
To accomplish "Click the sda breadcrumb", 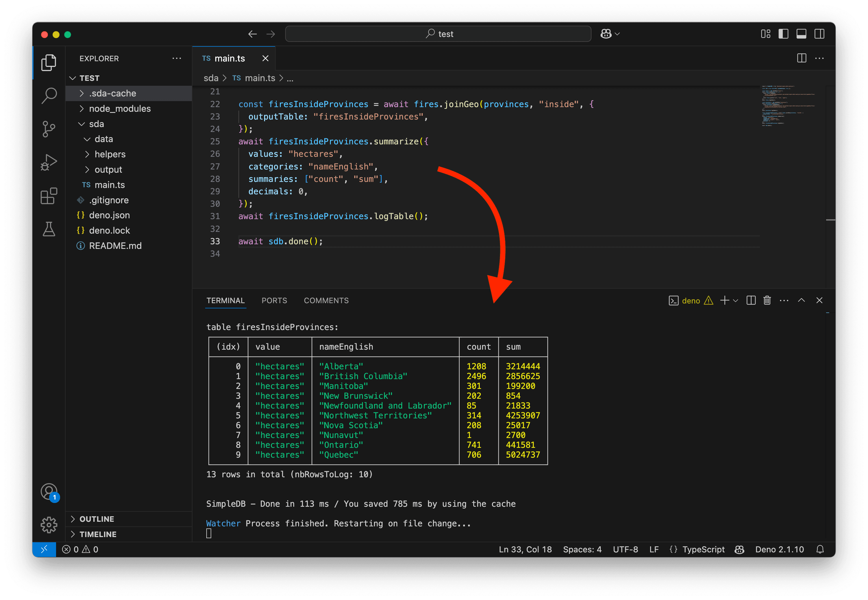I will tap(211, 78).
